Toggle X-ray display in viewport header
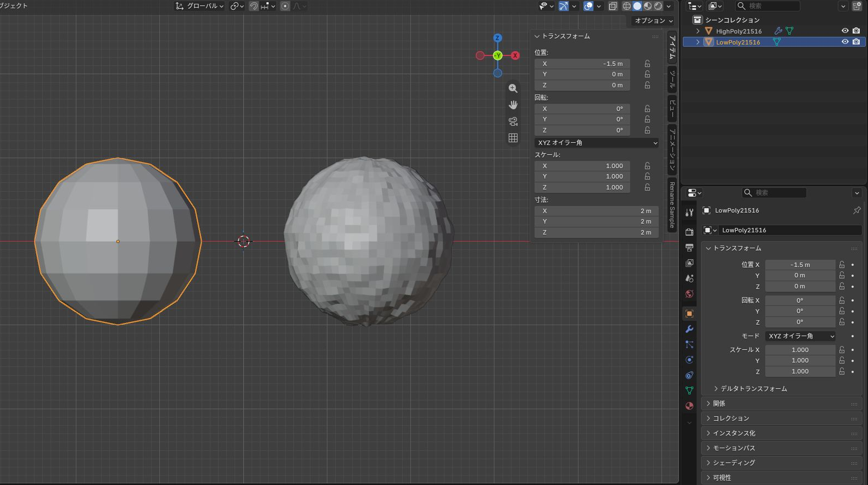Screen dimensions: 868x485 pyautogui.click(x=613, y=6)
